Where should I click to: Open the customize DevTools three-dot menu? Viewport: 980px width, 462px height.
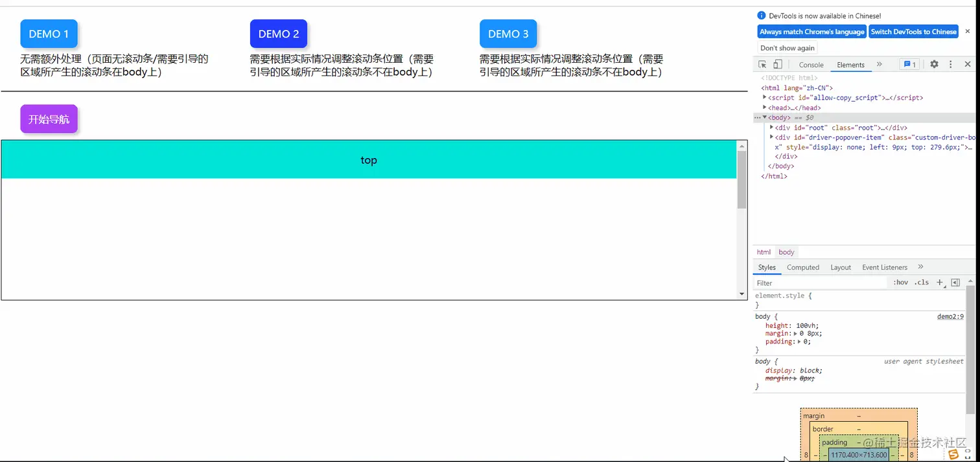tap(950, 64)
